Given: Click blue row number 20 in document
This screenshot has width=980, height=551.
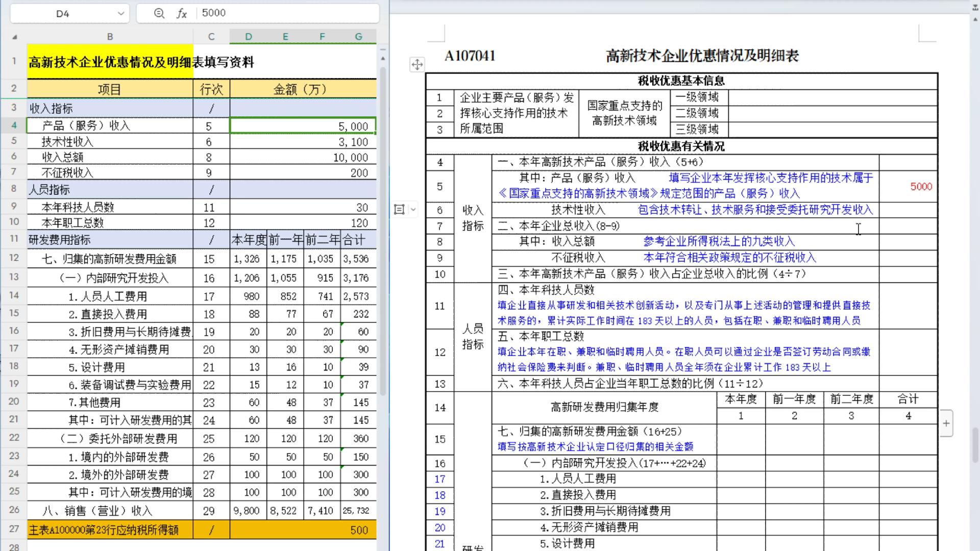Looking at the screenshot, I should tap(439, 528).
